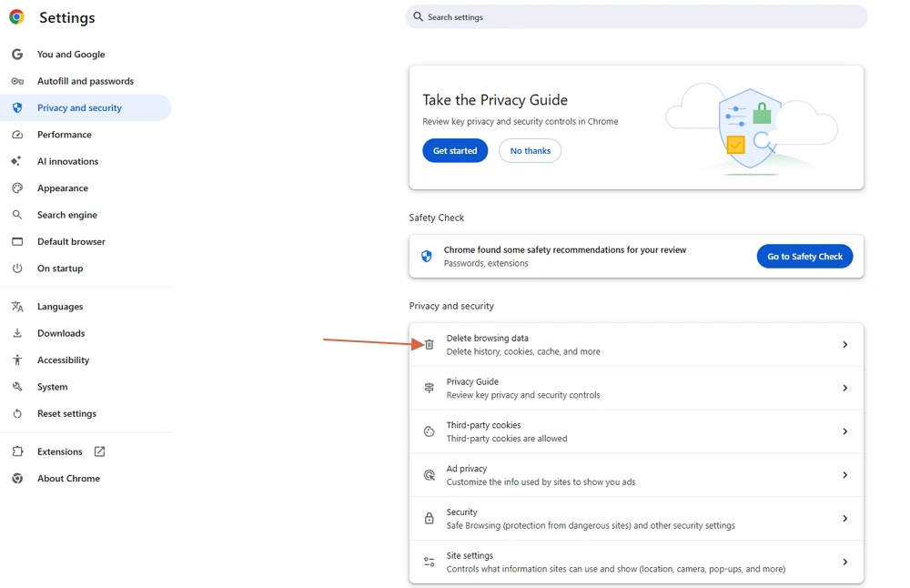Click the Privacy Guide shield illustration
910x588 pixels.
[751, 129]
